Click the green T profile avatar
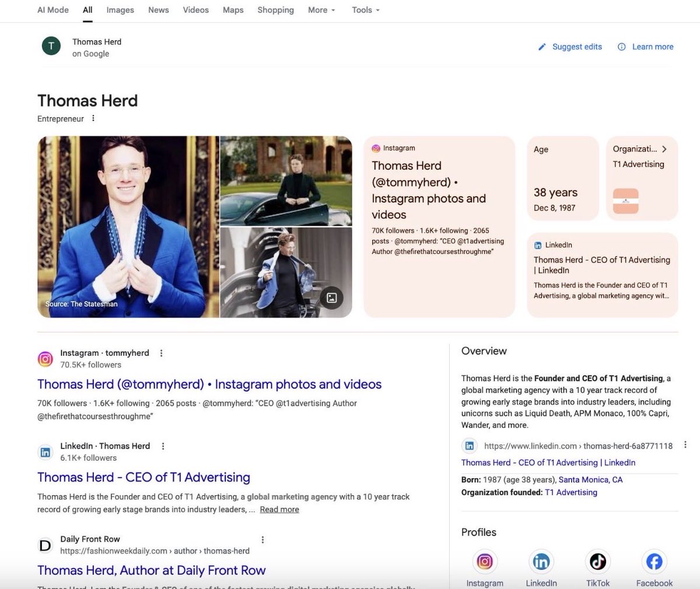Screen dimensions: 700x589 click(51, 46)
